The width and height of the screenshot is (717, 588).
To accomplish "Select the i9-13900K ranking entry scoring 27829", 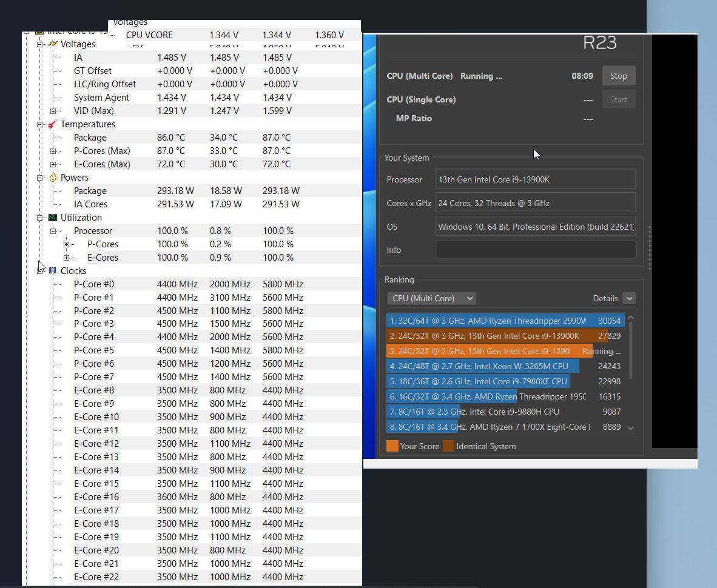I will click(505, 336).
